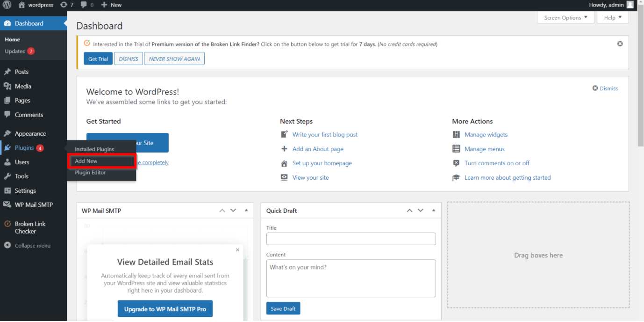Open WP Mail SMTP in the sidebar
Image resolution: width=644 pixels, height=322 pixels.
coord(33,205)
